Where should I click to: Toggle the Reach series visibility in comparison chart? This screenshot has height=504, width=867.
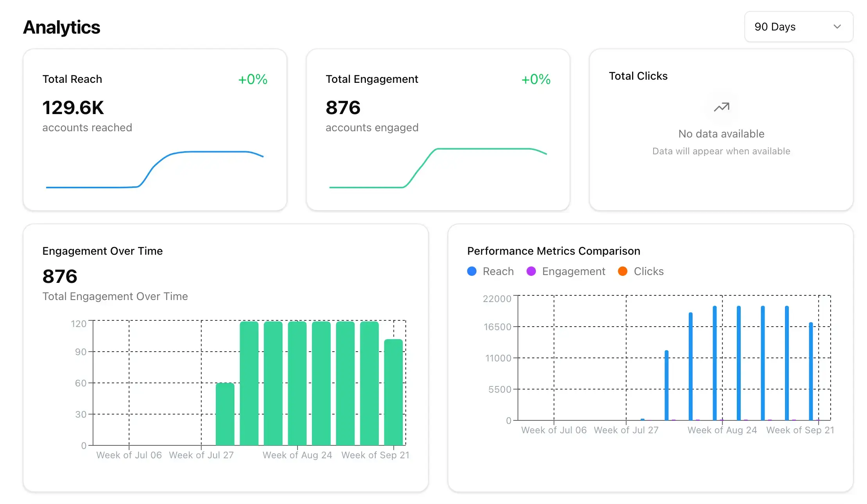pyautogui.click(x=491, y=271)
